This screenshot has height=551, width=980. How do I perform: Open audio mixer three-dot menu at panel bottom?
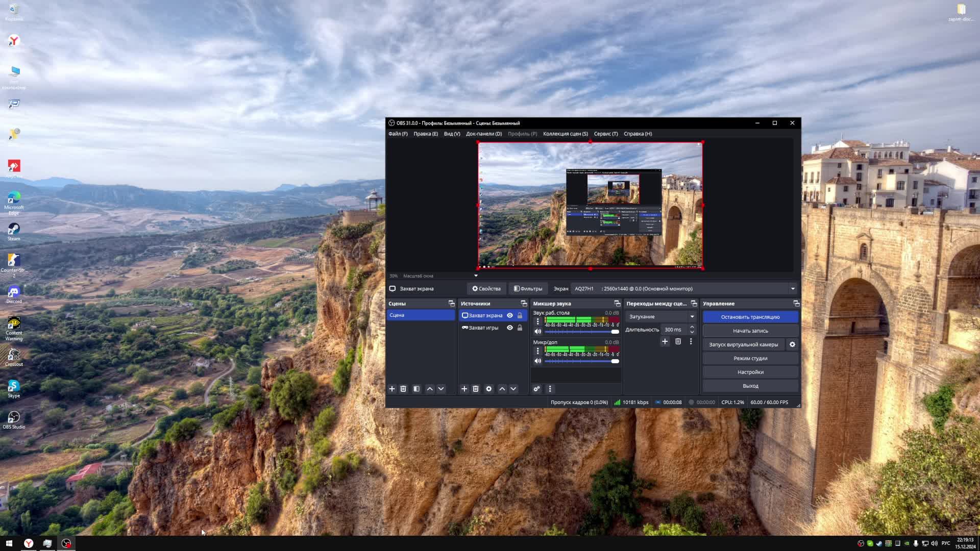click(550, 389)
